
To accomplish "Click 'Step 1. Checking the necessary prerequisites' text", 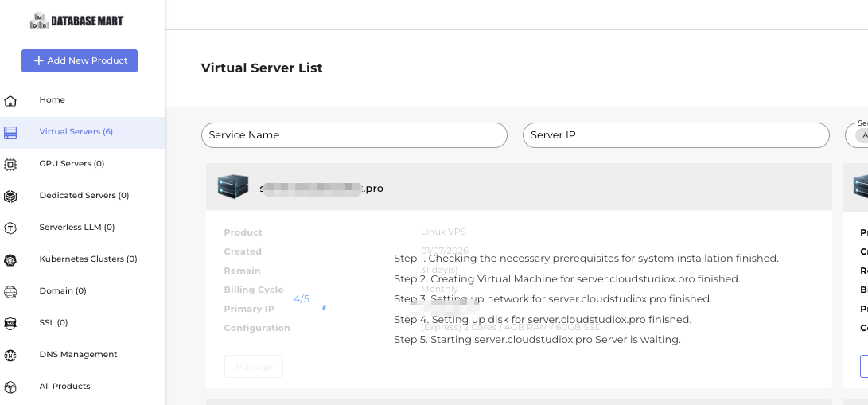I will click(586, 259).
